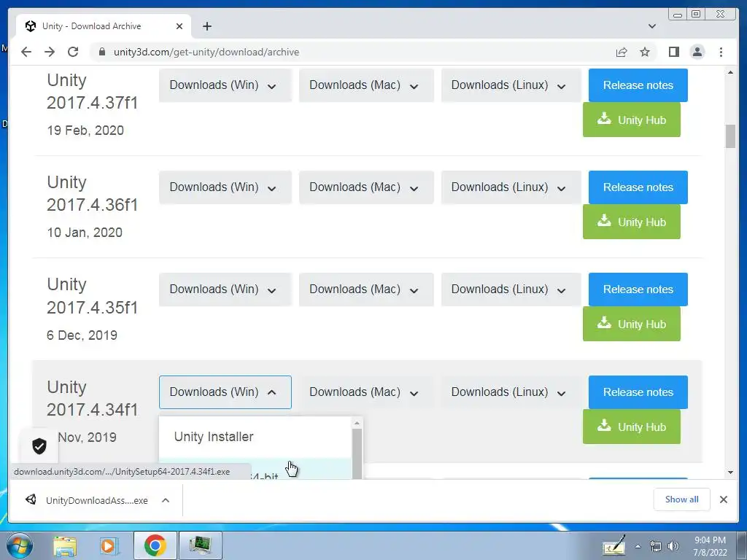
Task: Click the share page icon in address bar
Action: pos(622,52)
